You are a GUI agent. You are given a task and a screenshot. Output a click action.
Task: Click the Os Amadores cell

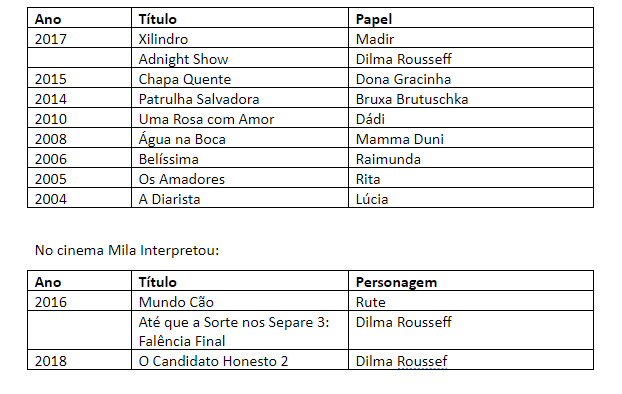pyautogui.click(x=240, y=178)
